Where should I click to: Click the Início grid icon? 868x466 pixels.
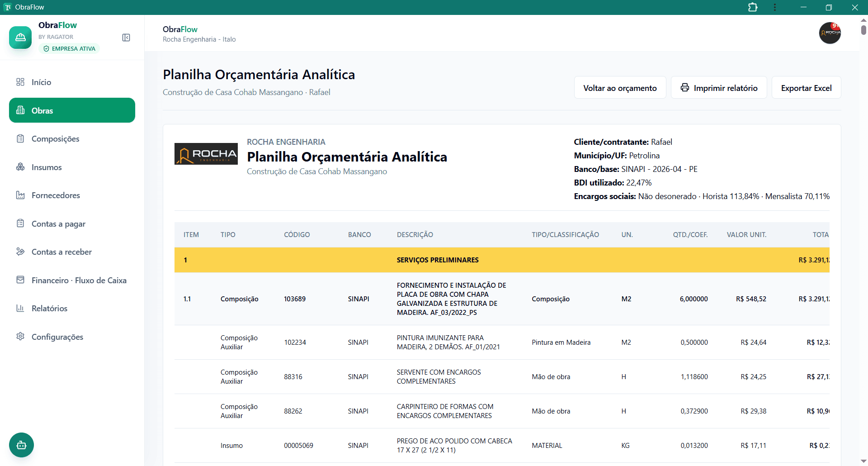[20, 82]
